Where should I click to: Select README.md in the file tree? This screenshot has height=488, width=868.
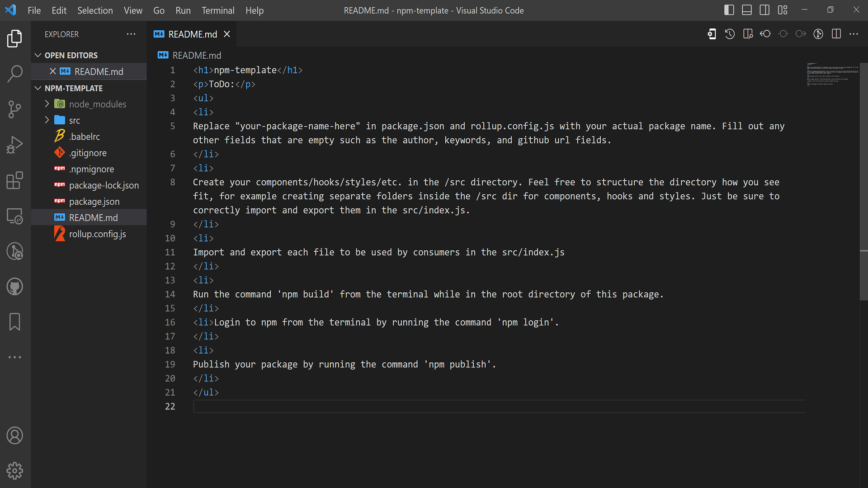click(x=89, y=218)
